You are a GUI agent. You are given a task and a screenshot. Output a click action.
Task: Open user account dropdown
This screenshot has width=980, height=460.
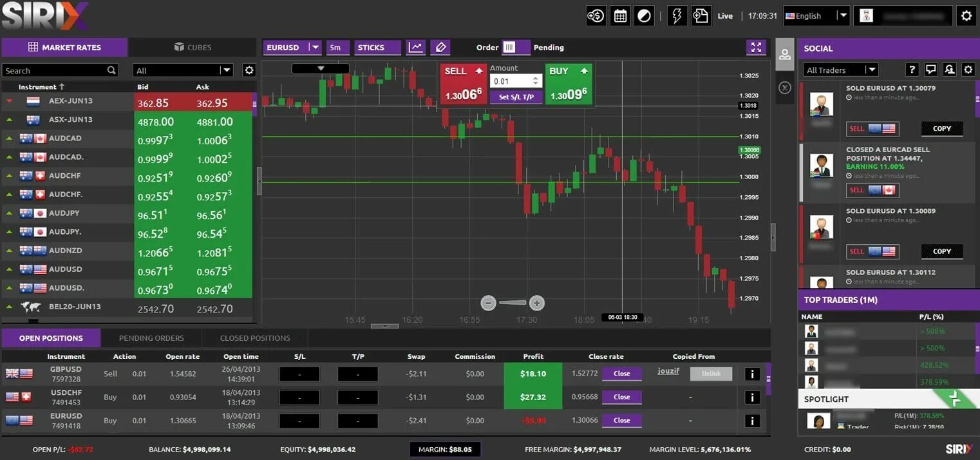point(903,16)
